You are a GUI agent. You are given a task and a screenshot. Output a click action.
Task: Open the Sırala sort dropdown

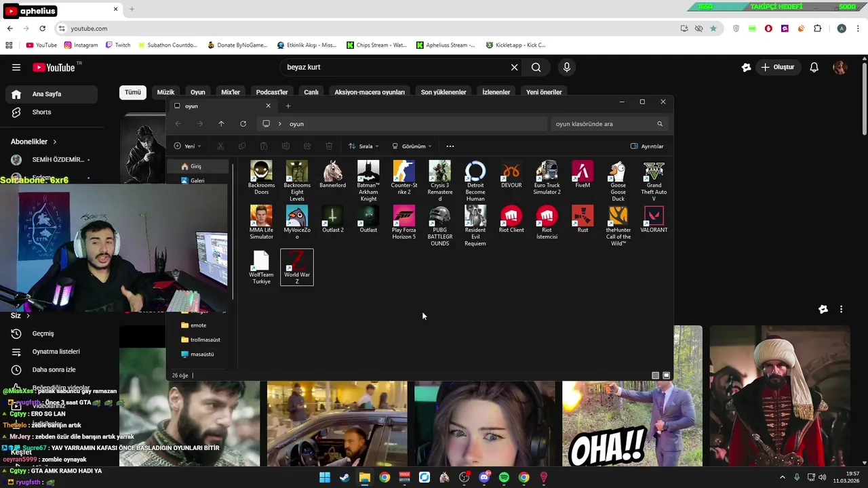tap(363, 146)
